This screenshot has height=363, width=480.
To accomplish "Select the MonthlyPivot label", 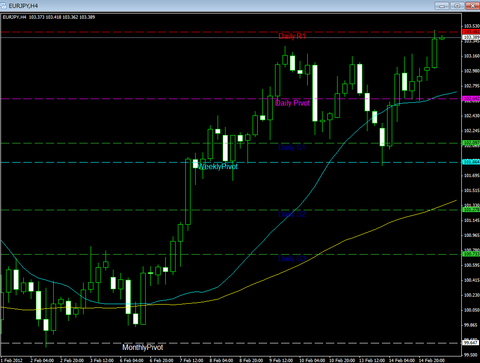I will click(x=143, y=347).
